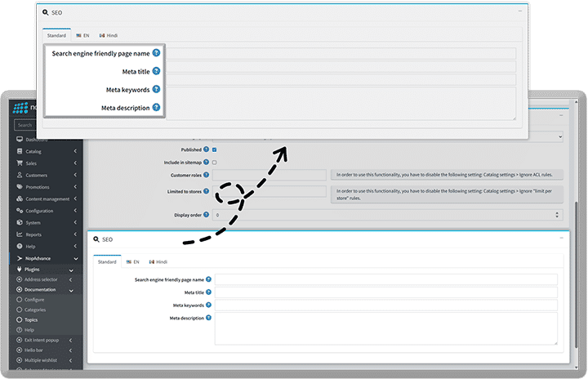Viewport: 588px width, 379px height.
Task: Enable the Include in sitemap checkbox
Action: (215, 163)
